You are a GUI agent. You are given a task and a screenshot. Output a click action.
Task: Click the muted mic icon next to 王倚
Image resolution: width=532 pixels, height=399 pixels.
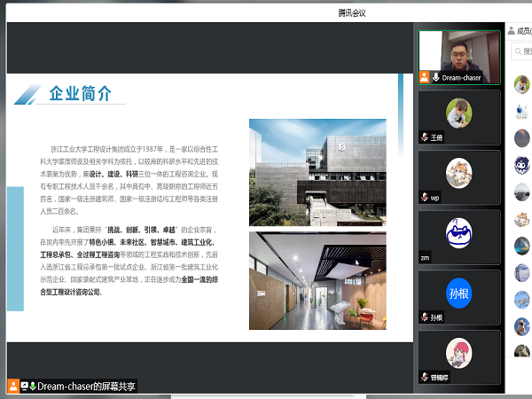(425, 137)
